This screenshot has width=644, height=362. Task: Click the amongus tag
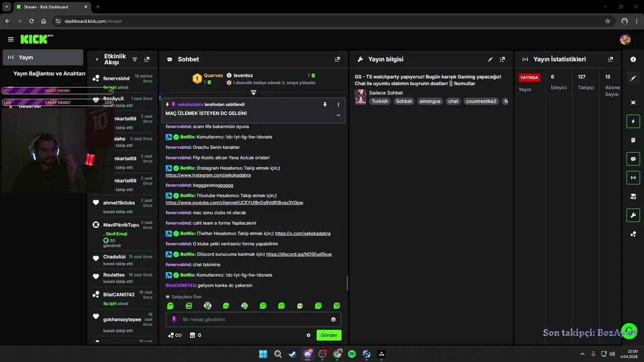[430, 101]
